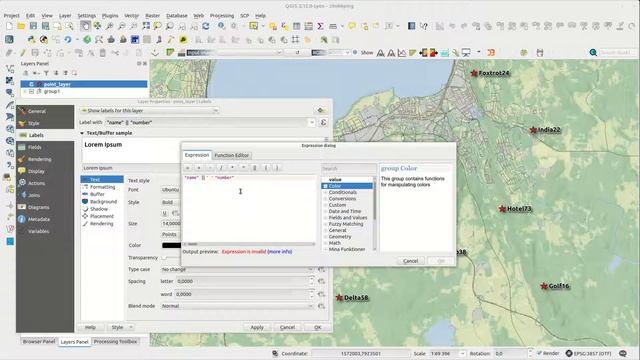Click the blue undo arrow toolbar icon
Image resolution: width=640 pixels, height=360 pixels.
coord(68,40)
